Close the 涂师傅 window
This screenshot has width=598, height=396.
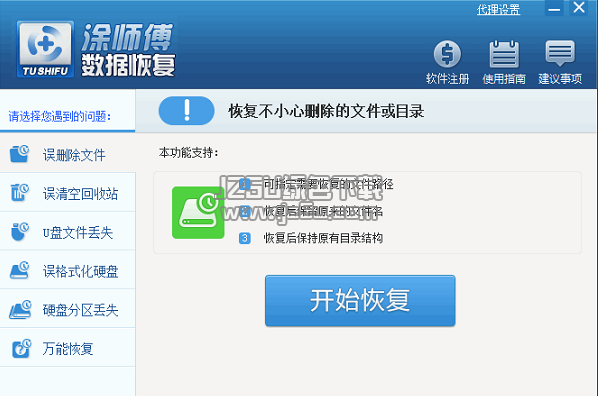[x=579, y=8]
